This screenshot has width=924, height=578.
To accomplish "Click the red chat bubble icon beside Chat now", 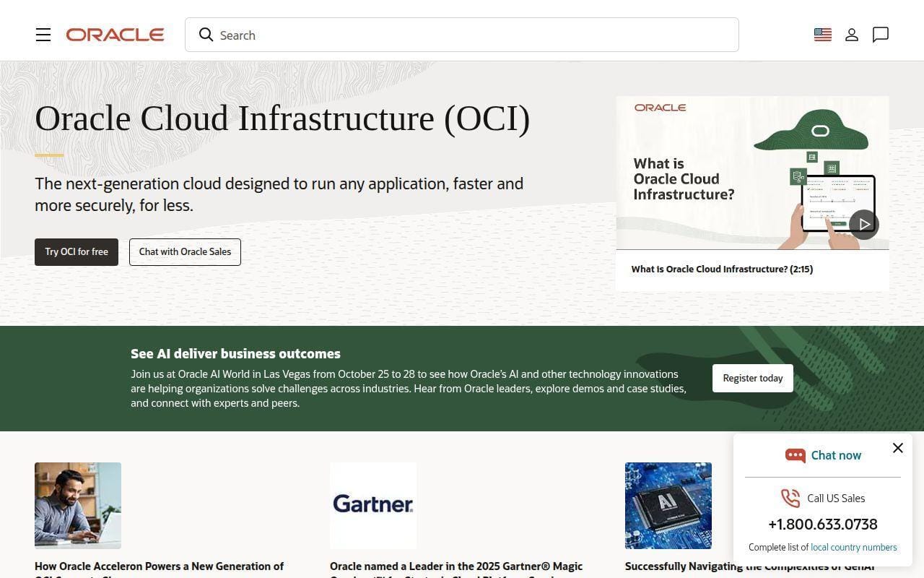I will pos(795,455).
